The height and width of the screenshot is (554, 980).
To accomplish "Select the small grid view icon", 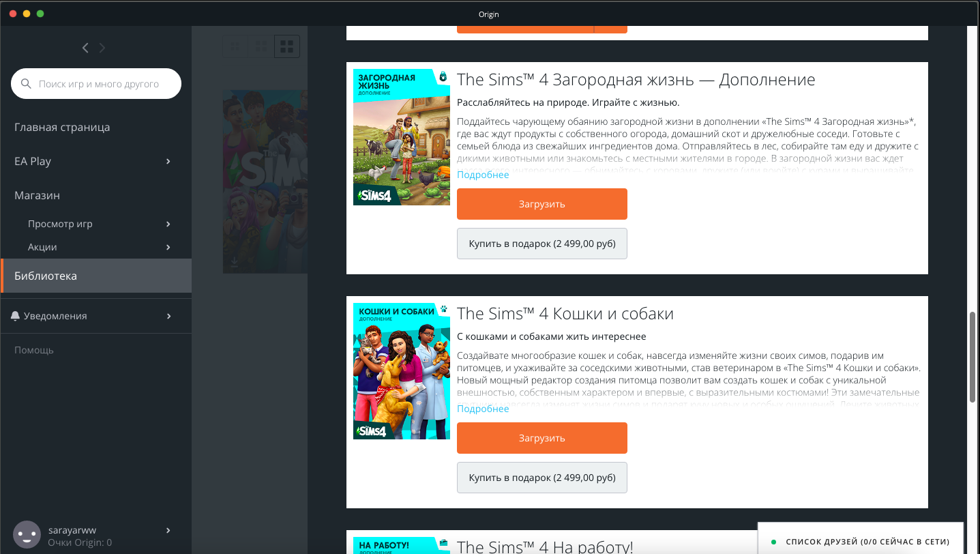I will click(x=234, y=46).
